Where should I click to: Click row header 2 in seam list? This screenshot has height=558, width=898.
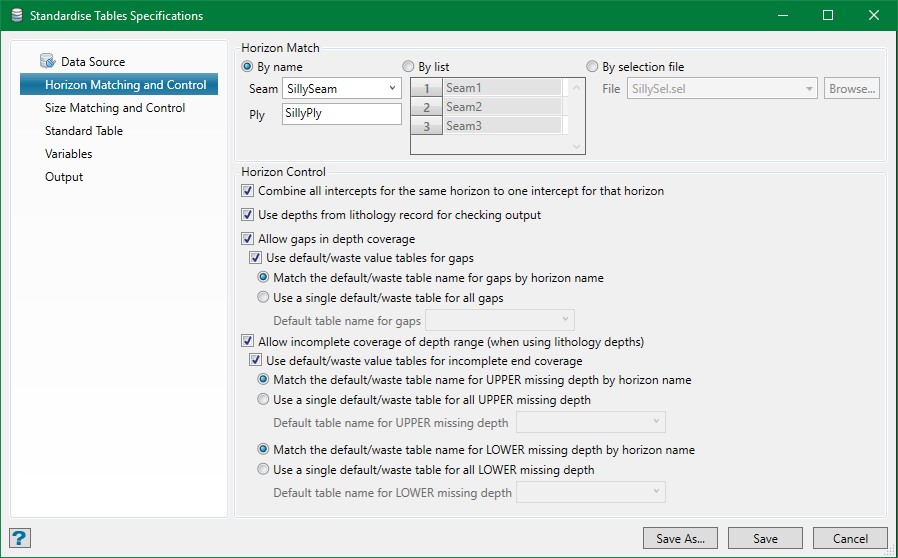tap(426, 107)
